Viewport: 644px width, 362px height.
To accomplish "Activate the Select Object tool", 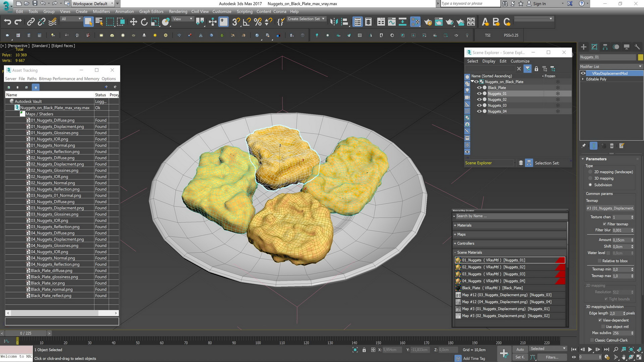I will pos(88,22).
